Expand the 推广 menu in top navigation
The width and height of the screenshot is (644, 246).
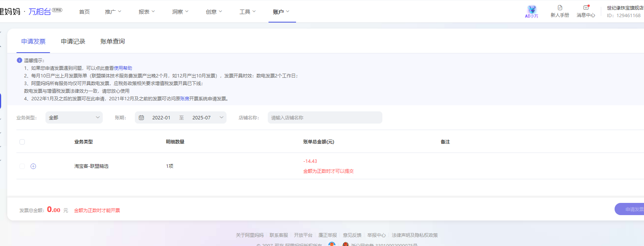point(113,12)
